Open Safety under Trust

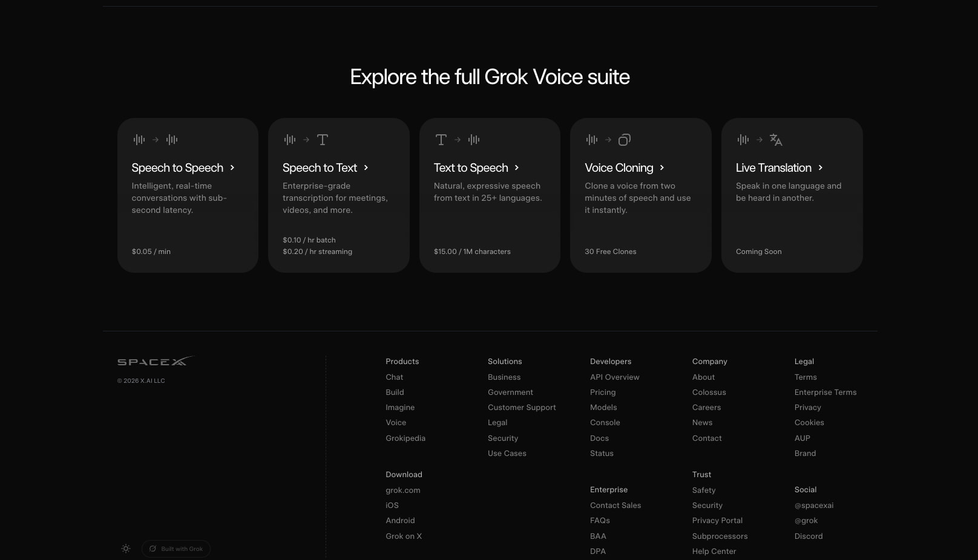704,490
